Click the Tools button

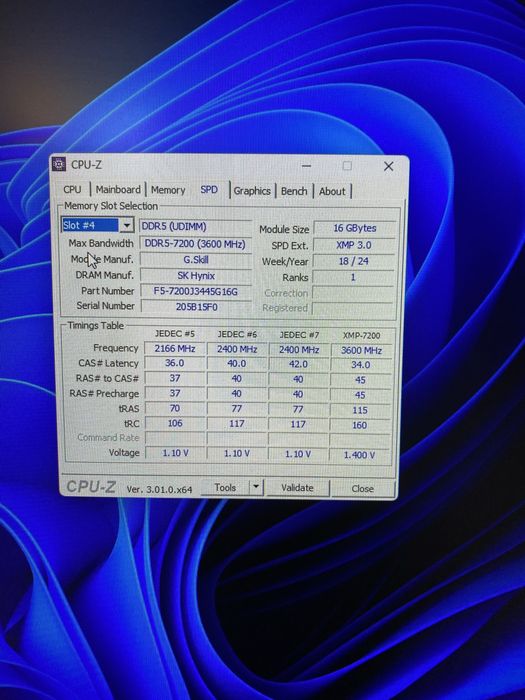pyautogui.click(x=225, y=488)
